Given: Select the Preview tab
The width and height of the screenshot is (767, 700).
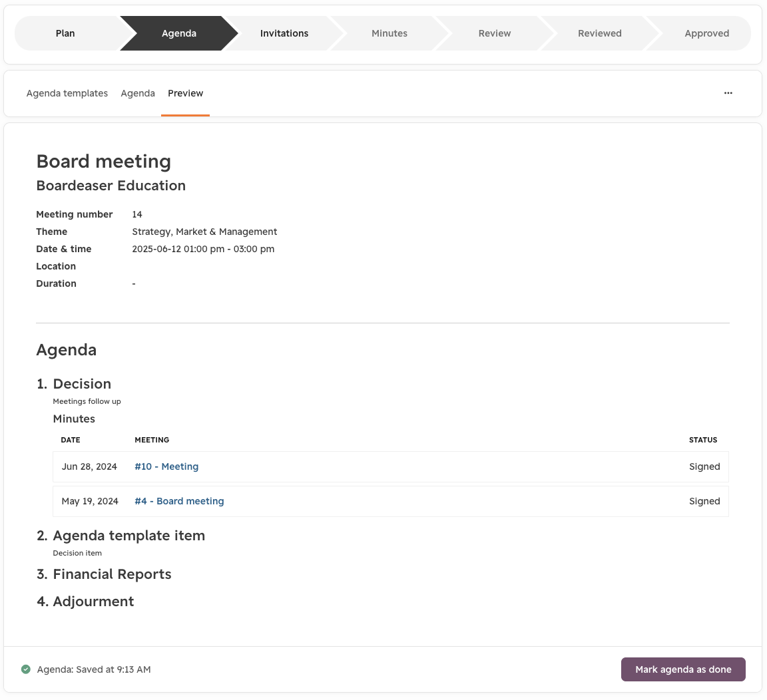Looking at the screenshot, I should pyautogui.click(x=185, y=93).
